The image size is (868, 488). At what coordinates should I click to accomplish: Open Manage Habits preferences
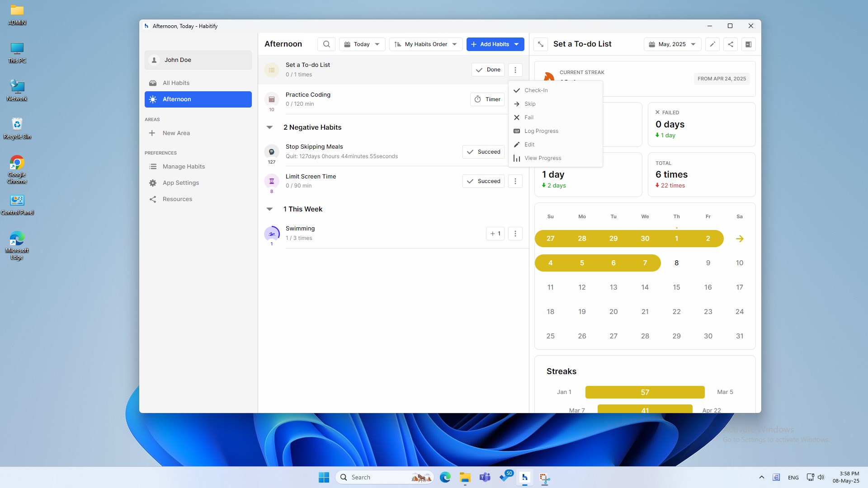click(x=198, y=167)
